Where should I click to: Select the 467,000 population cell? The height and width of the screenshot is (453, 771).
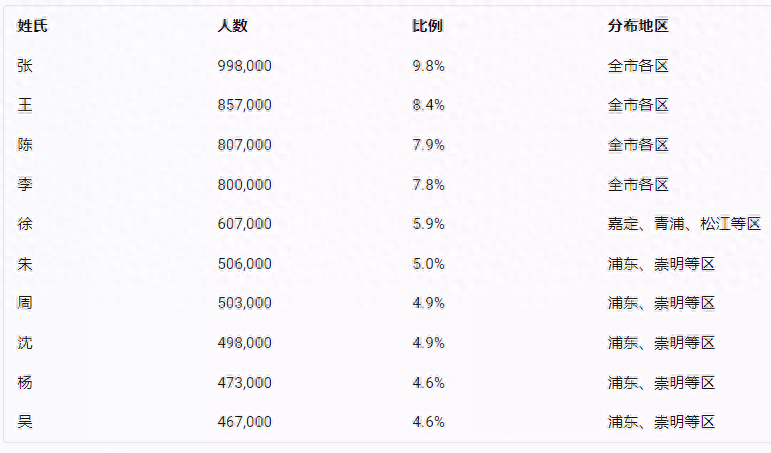pyautogui.click(x=244, y=422)
